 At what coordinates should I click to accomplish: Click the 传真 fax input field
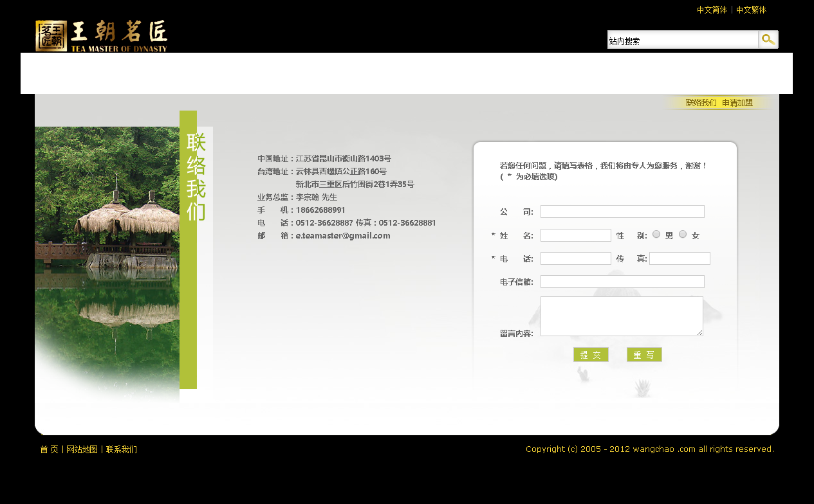click(680, 258)
